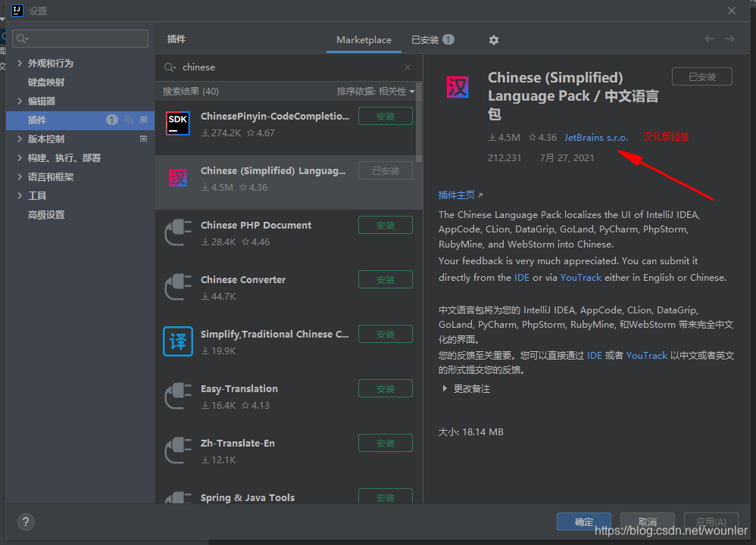This screenshot has height=545, width=756.
Task: Expand the 工具 tree node
Action: [x=20, y=195]
